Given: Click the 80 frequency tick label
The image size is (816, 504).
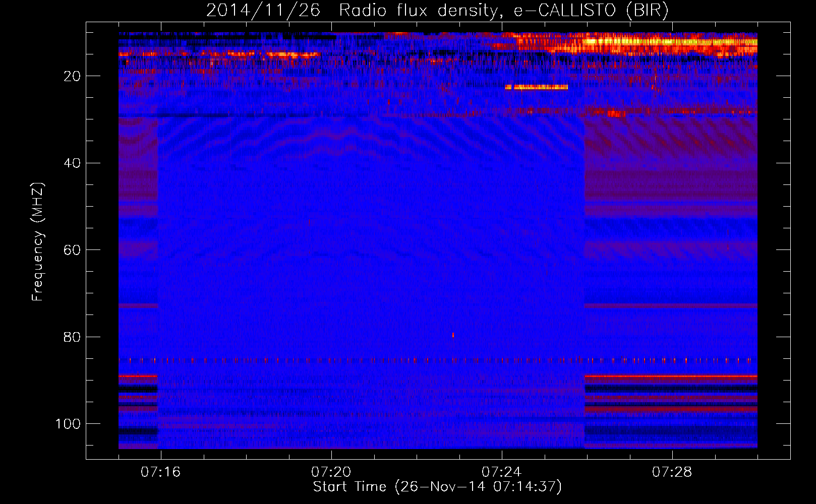Looking at the screenshot, I should [72, 337].
